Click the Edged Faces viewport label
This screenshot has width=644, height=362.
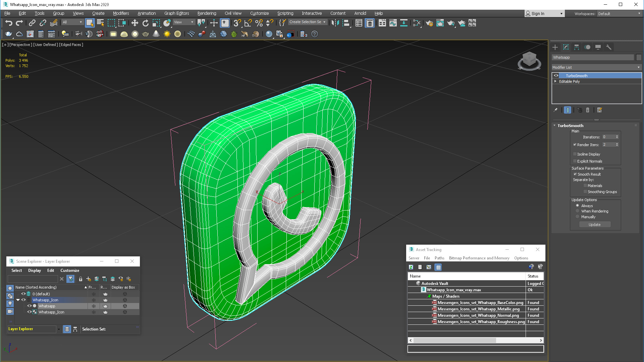click(71, 45)
